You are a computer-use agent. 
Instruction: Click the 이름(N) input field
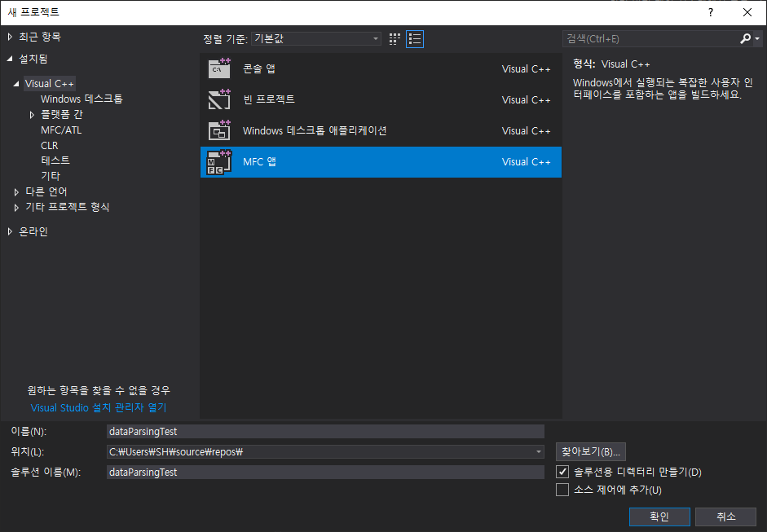click(325, 431)
